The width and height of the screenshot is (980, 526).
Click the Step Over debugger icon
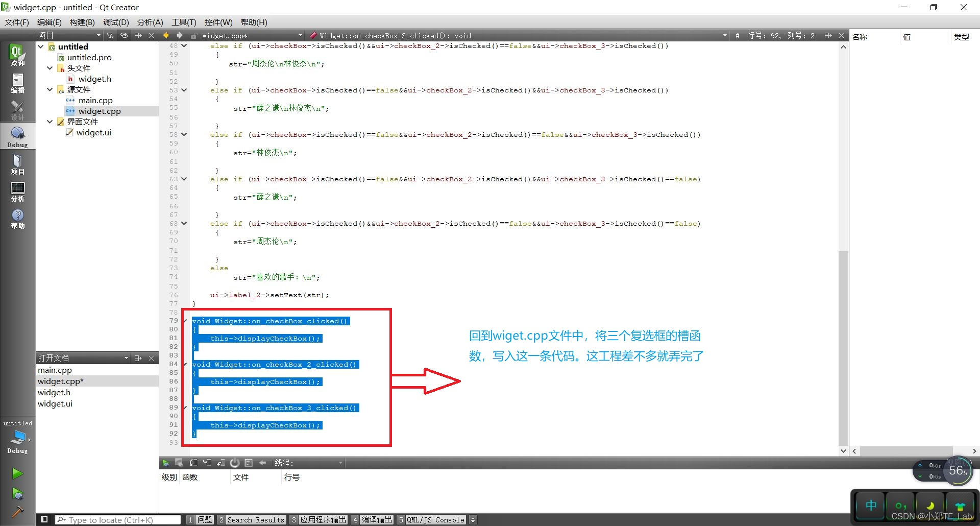pos(193,463)
